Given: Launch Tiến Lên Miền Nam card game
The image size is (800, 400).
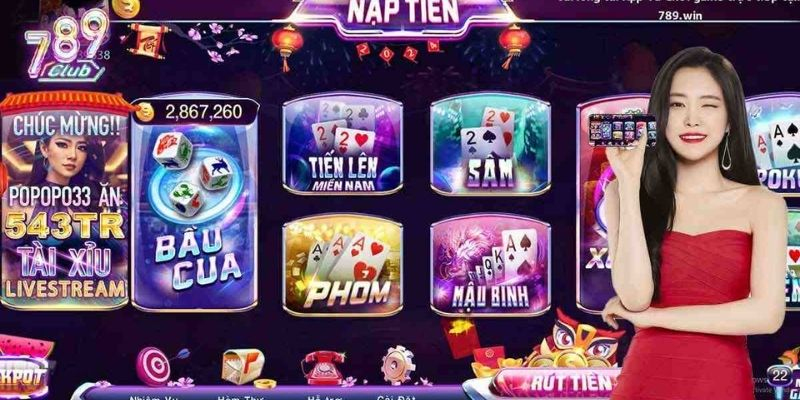Looking at the screenshot, I should pos(342,143).
